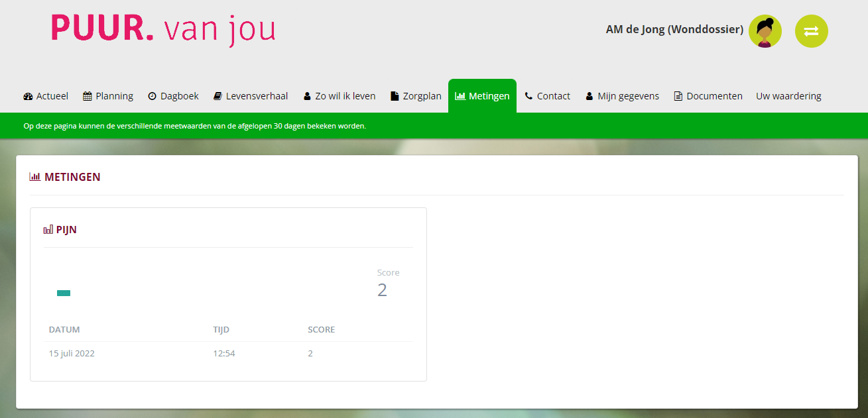868x418 pixels.
Task: Click the teal pain score bar in chart
Action: tap(64, 293)
